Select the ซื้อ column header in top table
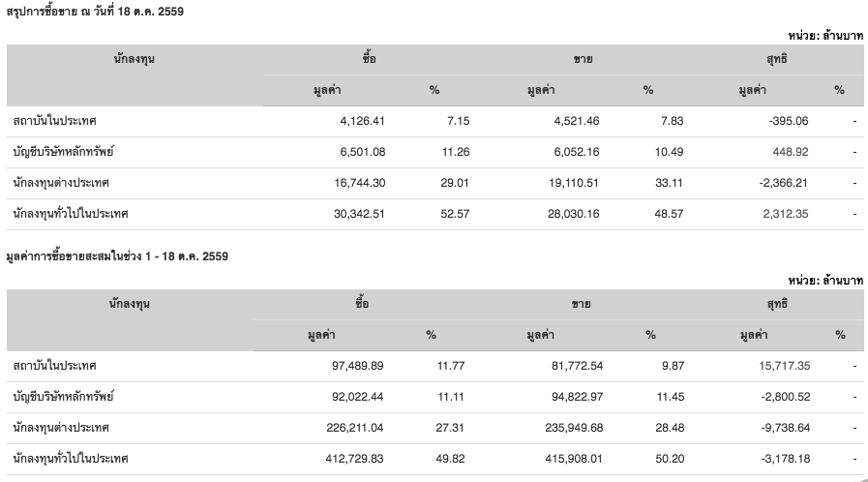The width and height of the screenshot is (868, 482). pos(370,58)
